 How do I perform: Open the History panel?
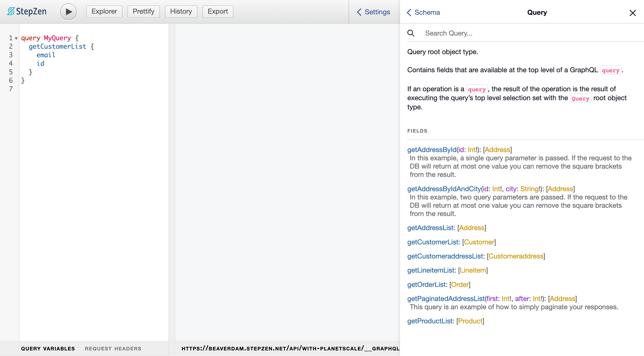181,11
